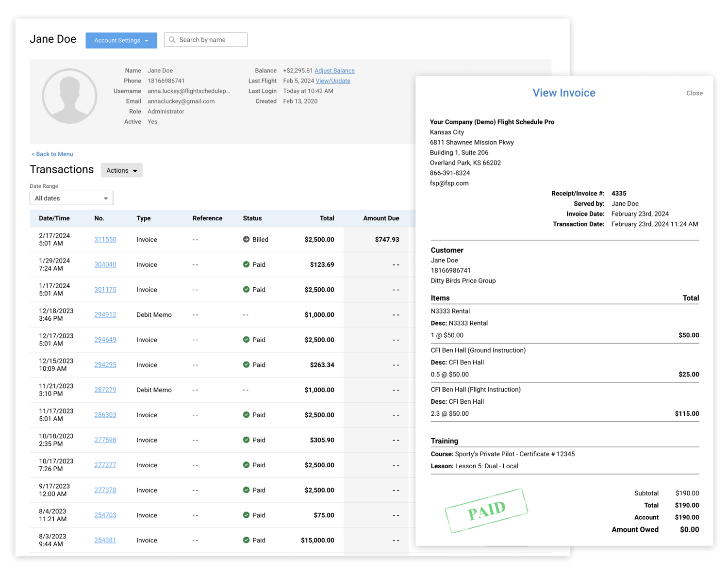Open transaction number 311550
The image size is (728, 575).
[105, 239]
